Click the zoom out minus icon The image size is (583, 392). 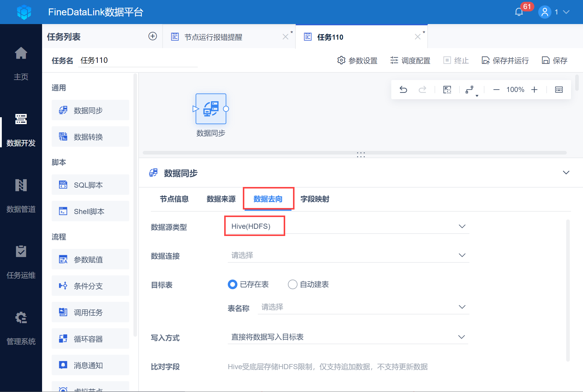click(496, 90)
